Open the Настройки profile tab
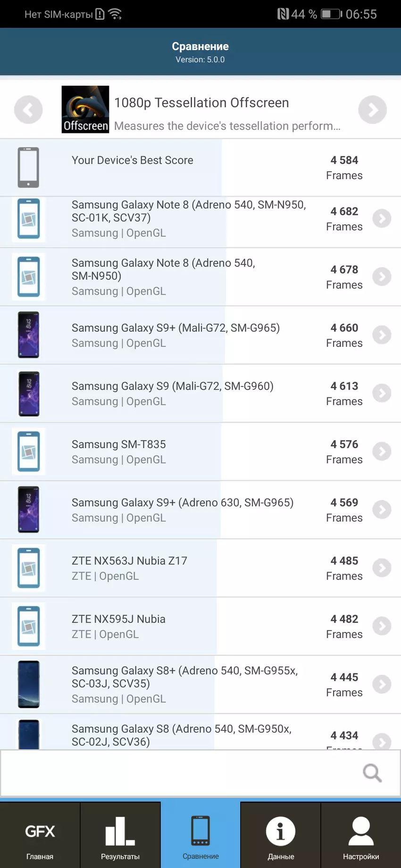The width and height of the screenshot is (401, 868). coord(361,836)
